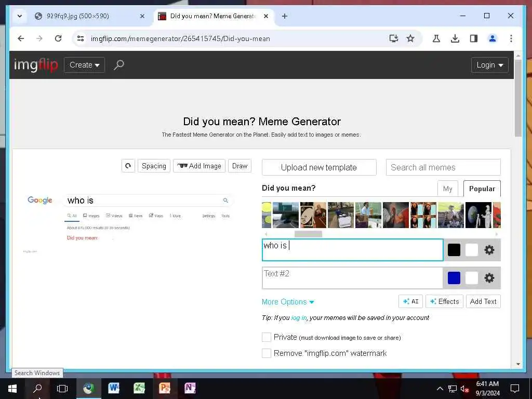Pick the blue font color for Text #2
Viewport: 532px width, 399px height.
click(454, 278)
